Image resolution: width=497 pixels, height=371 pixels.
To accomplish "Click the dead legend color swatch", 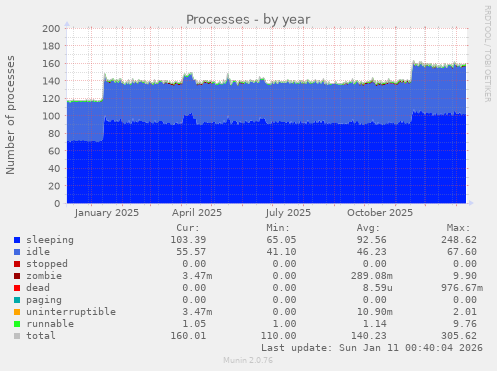I will 17,288.
